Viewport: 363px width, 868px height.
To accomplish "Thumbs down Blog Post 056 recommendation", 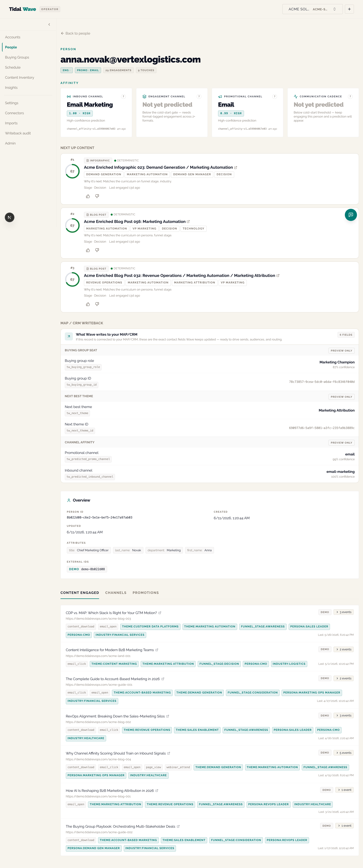I will coord(97,250).
